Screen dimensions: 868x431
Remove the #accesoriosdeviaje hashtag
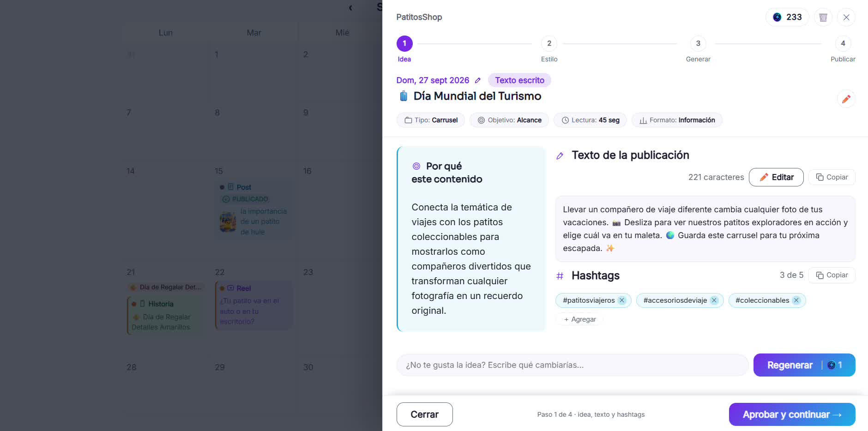(714, 300)
